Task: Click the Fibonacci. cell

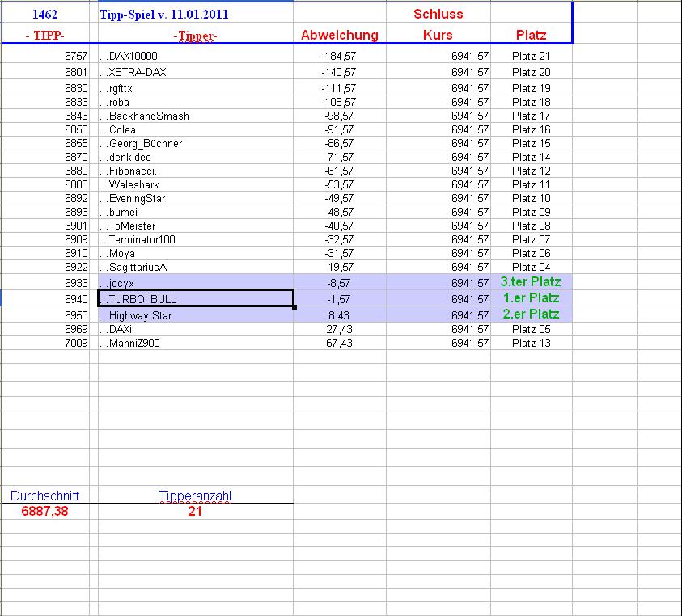Action: (196, 171)
